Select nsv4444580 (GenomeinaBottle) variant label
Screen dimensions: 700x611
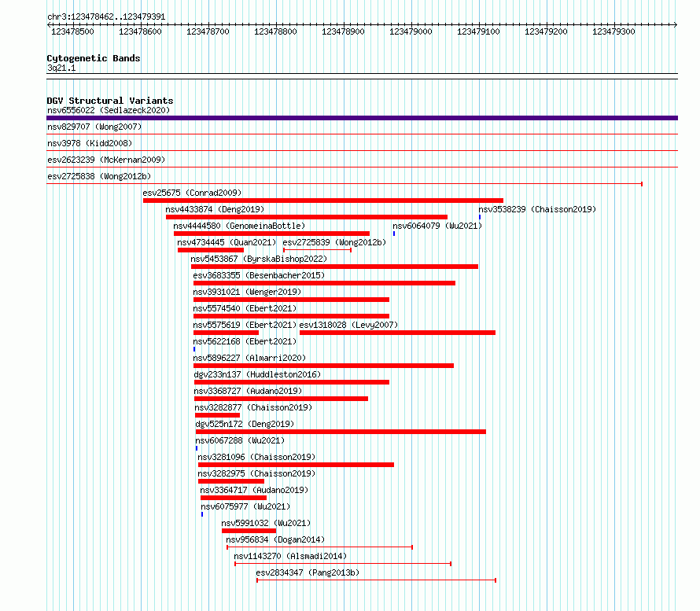click(239, 226)
